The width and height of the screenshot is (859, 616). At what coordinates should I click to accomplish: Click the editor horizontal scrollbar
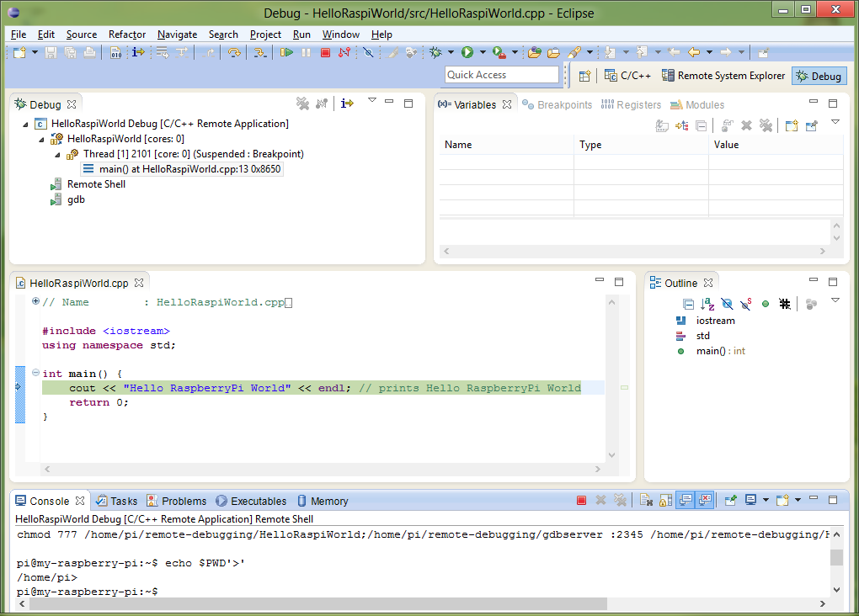point(322,470)
